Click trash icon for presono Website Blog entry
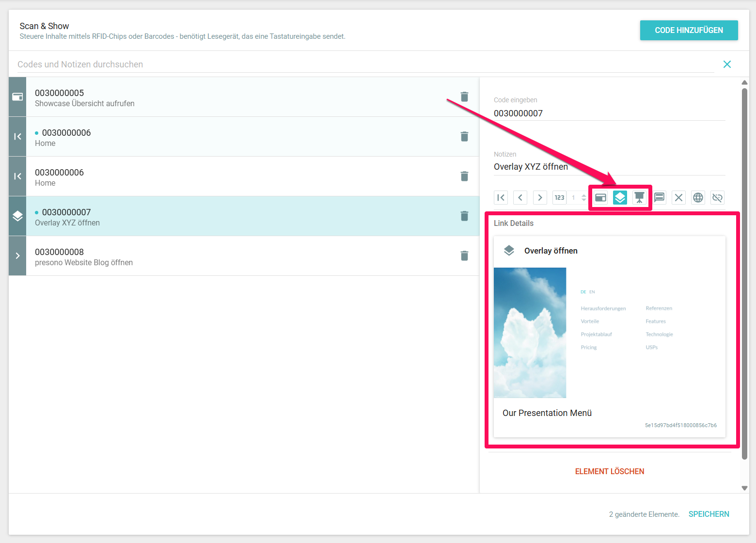 coord(464,256)
